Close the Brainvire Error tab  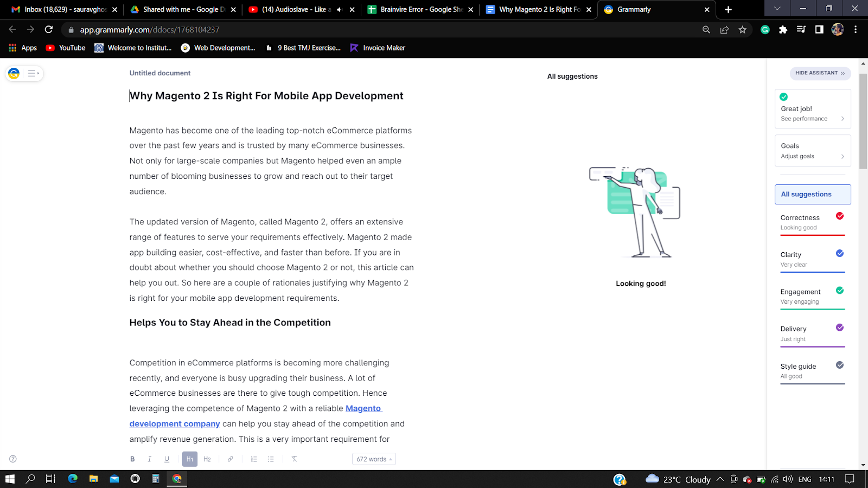pos(470,9)
